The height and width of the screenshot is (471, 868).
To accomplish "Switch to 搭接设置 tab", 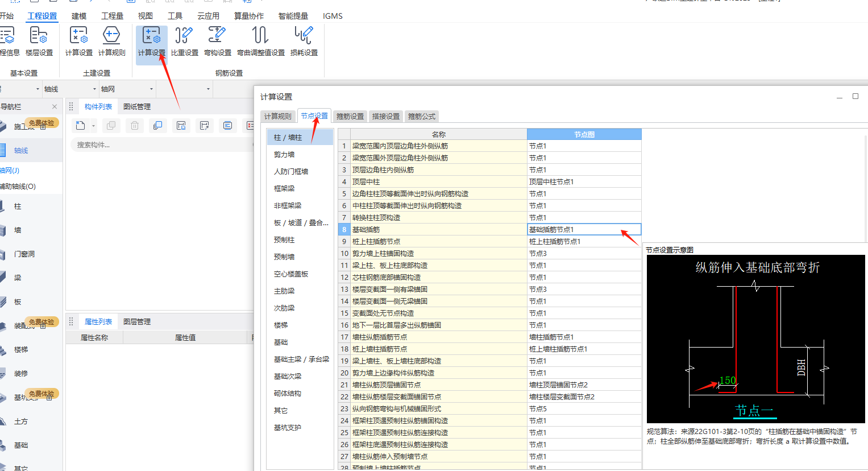I will tap(386, 116).
